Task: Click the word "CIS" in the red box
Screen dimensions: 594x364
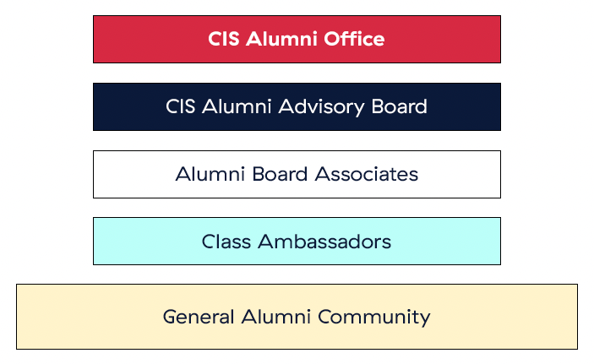Action: pyautogui.click(x=224, y=39)
